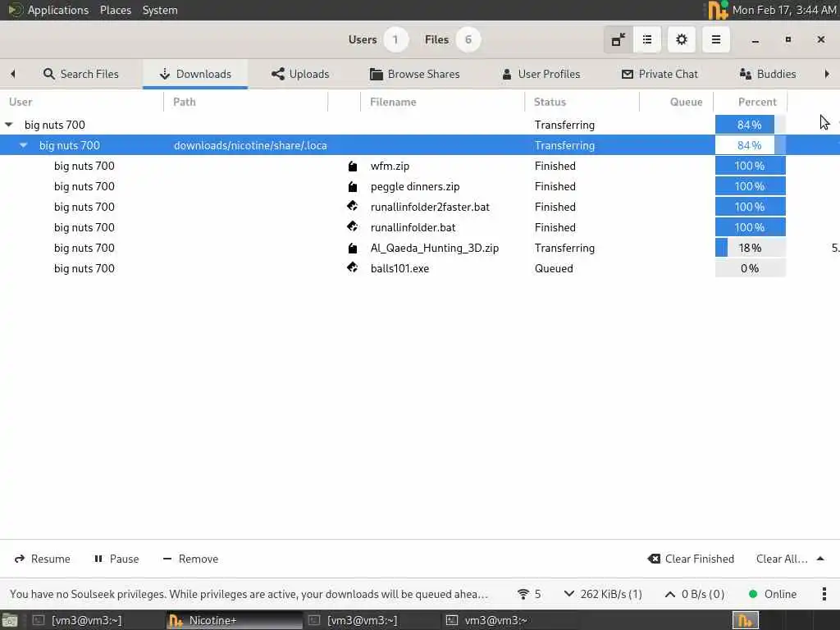Resume the selected download
Image resolution: width=840 pixels, height=630 pixels.
coord(43,559)
